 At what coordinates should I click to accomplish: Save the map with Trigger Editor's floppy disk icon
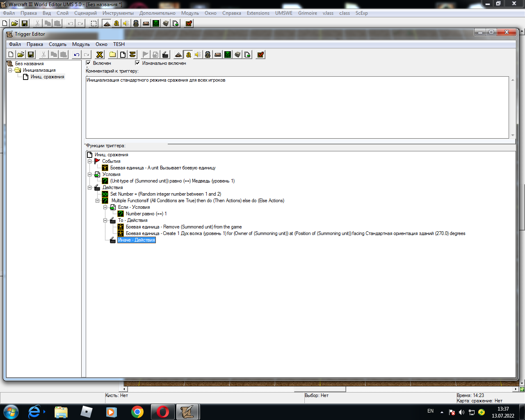[x=31, y=55]
